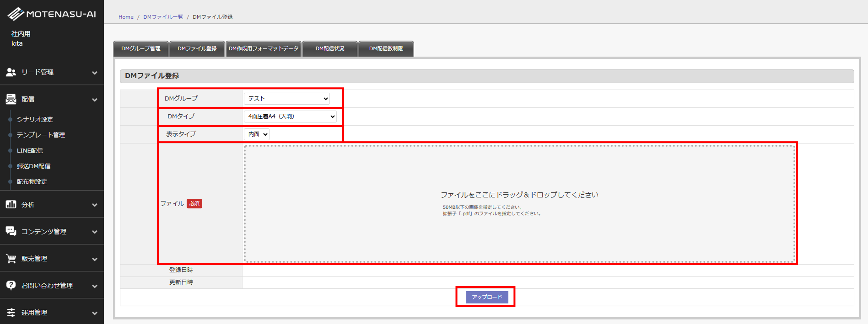The height and width of the screenshot is (324, 868).
Task: Switch to the DM配信数制限 tab
Action: pyautogui.click(x=386, y=49)
